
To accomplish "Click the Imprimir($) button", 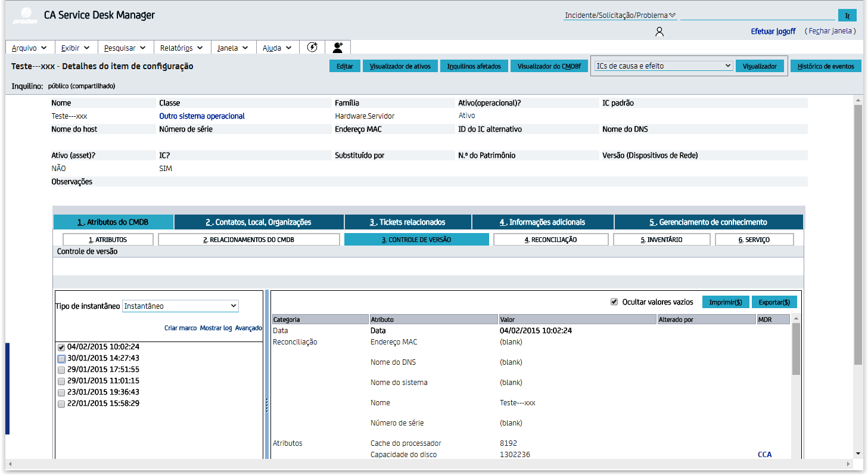I will [726, 302].
